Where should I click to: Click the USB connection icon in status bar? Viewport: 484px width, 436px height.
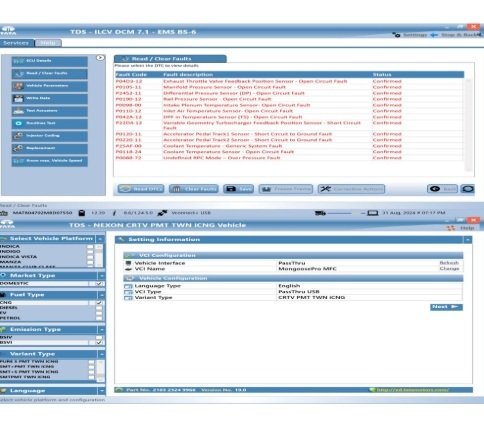point(162,213)
